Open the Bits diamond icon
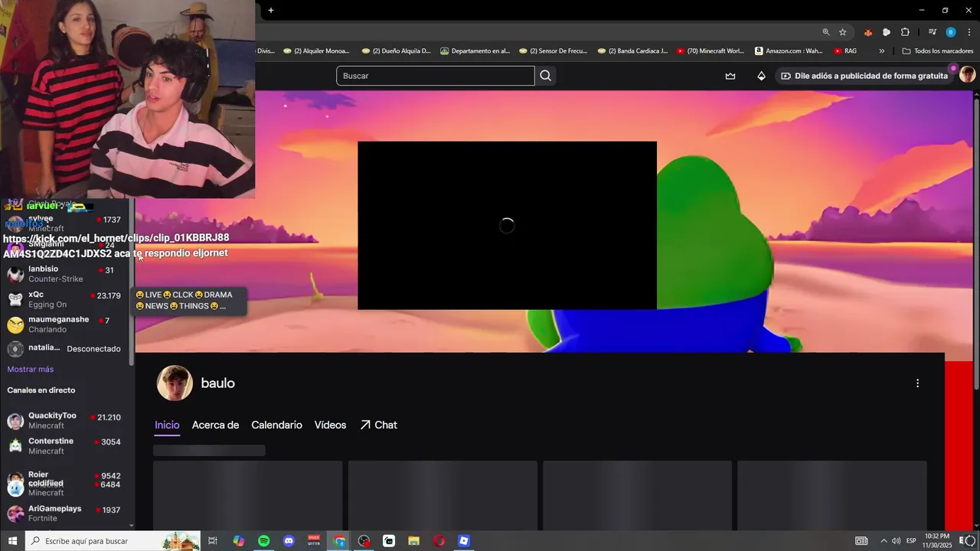980x551 pixels. click(x=761, y=76)
